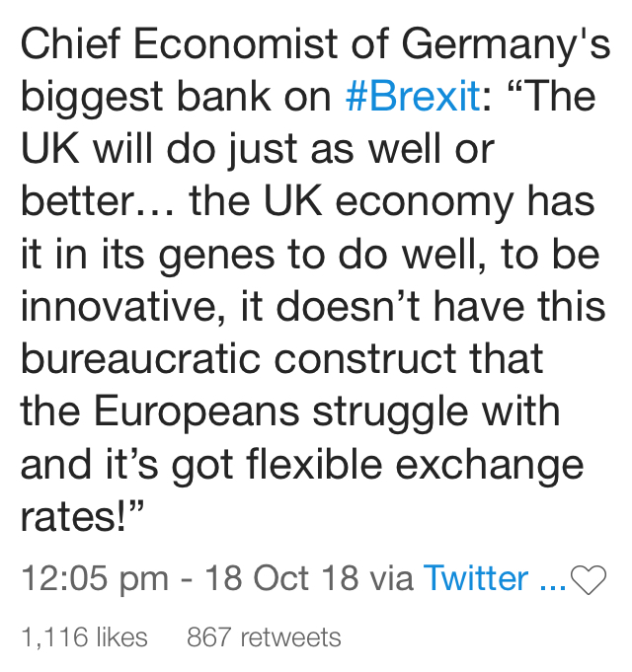
Task: Open the #Brexit hashtag link
Action: (x=413, y=96)
